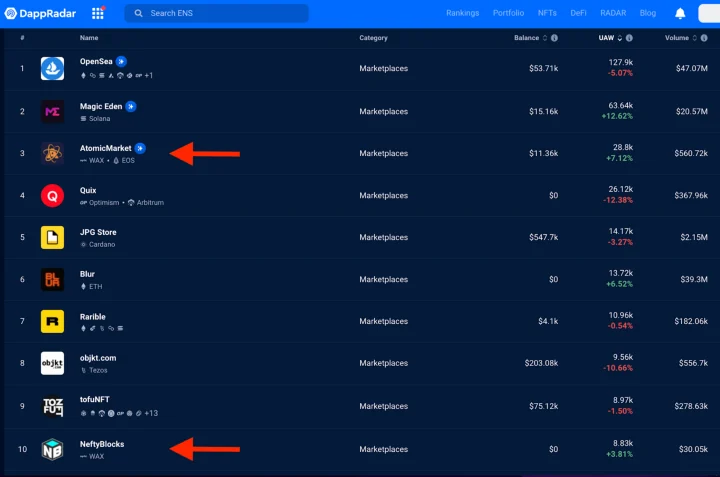Click the AtomicMarket atom logo
This screenshot has width=720, height=477.
52,154
